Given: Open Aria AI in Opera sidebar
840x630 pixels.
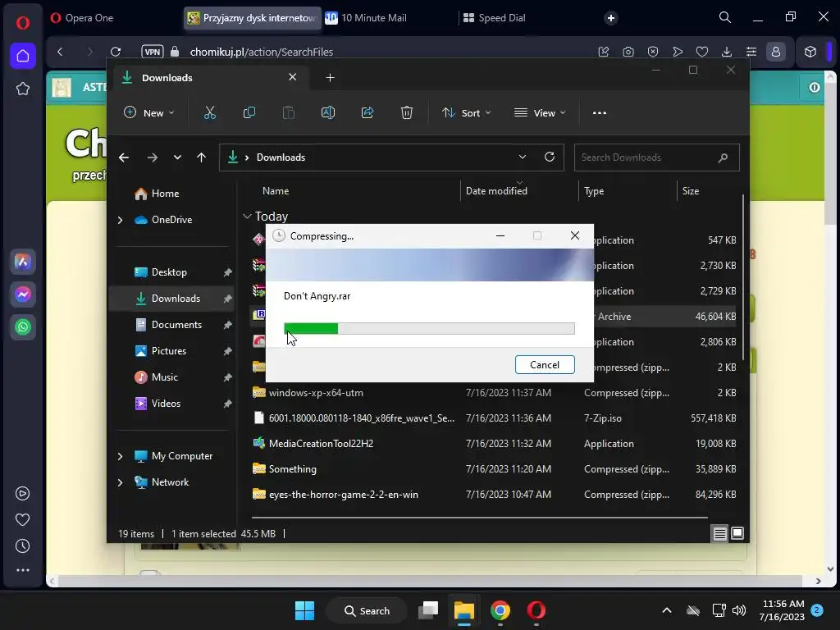Looking at the screenshot, I should (x=22, y=262).
